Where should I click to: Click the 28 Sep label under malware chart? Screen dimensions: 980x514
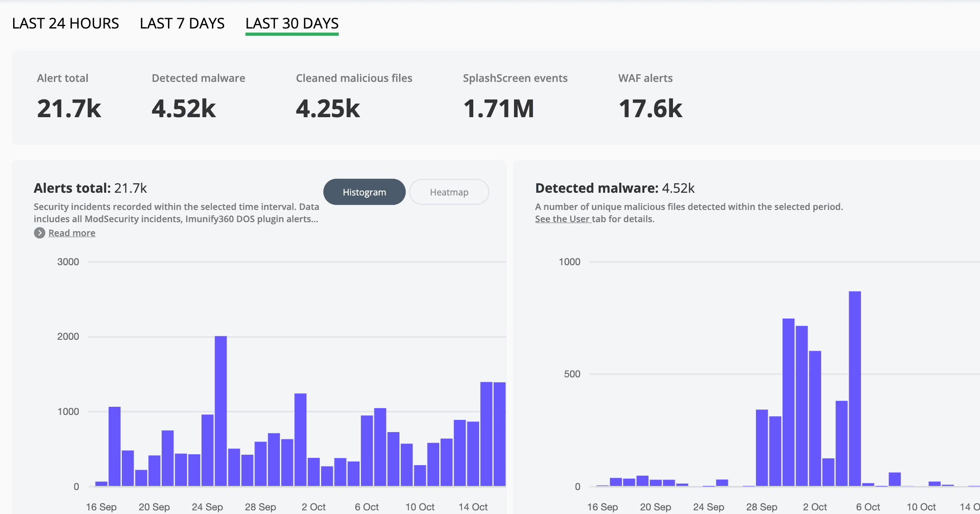762,507
